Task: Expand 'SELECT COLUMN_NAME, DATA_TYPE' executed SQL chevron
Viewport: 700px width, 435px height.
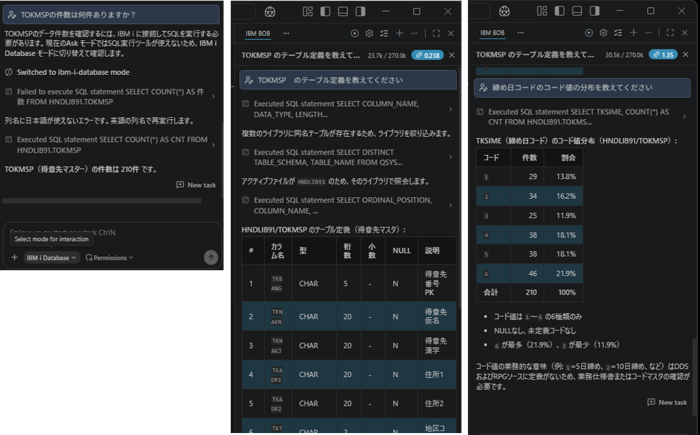Action: click(x=450, y=109)
